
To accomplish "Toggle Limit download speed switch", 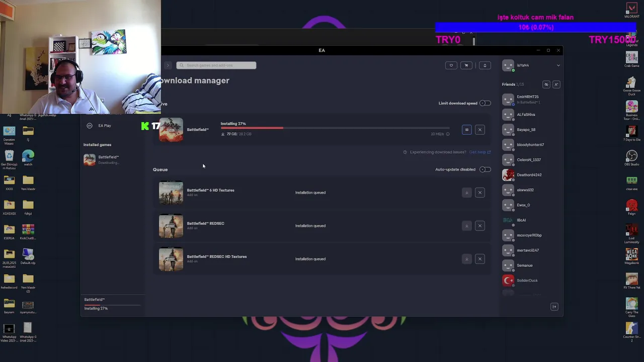I will (485, 103).
